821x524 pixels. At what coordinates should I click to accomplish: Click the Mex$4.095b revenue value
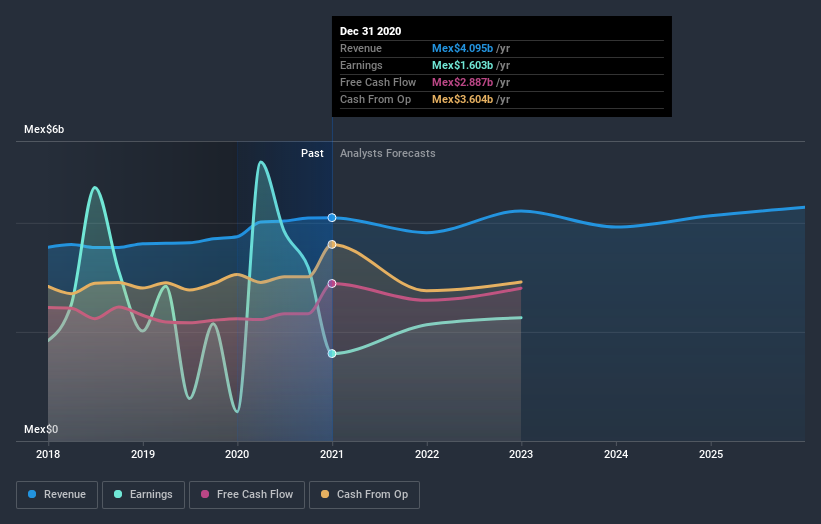pyautogui.click(x=462, y=48)
